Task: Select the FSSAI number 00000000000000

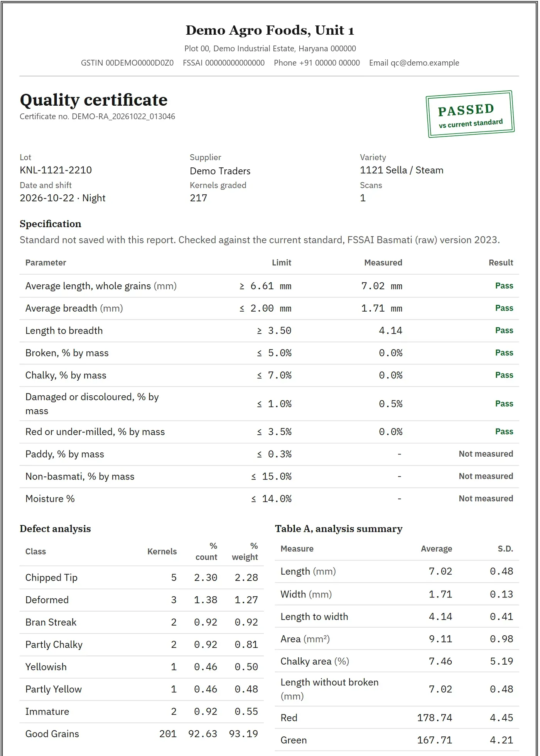Action: pyautogui.click(x=235, y=63)
